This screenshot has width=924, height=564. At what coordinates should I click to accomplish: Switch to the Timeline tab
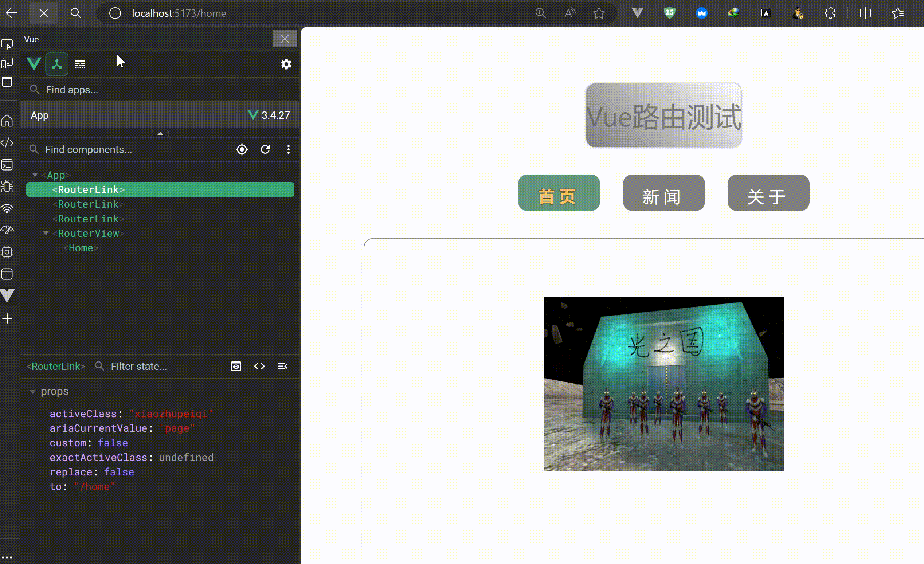tap(80, 64)
